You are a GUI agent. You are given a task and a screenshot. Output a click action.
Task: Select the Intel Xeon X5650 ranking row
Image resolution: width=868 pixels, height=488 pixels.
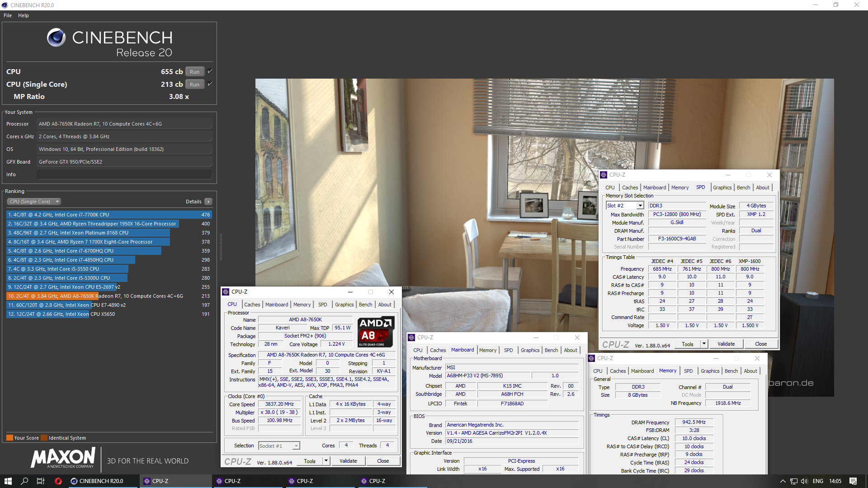pos(109,314)
